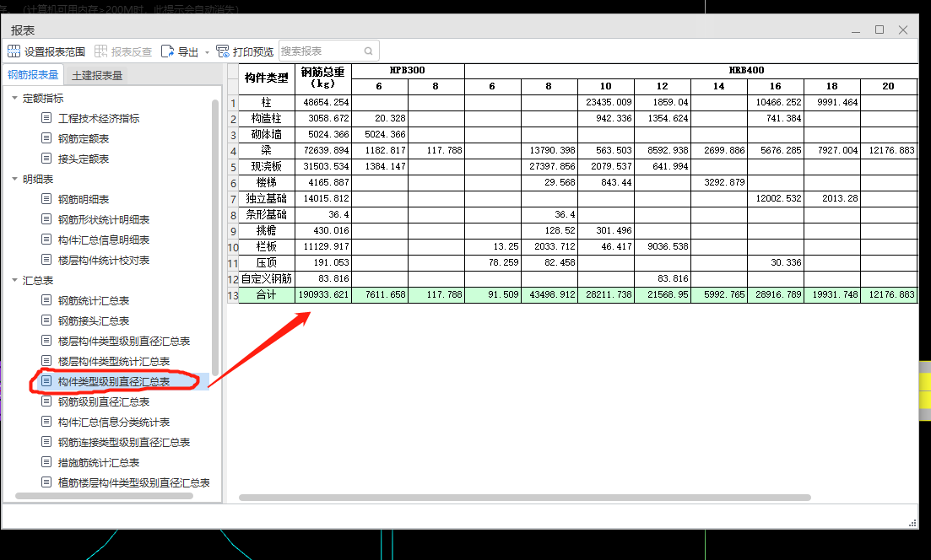Click cell value 12002.532 in 独立基础 row

click(x=776, y=198)
